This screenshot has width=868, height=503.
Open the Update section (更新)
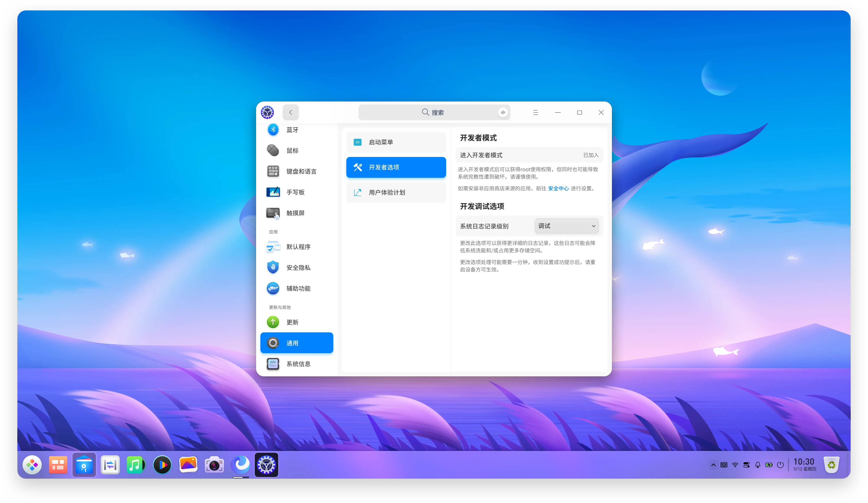297,322
